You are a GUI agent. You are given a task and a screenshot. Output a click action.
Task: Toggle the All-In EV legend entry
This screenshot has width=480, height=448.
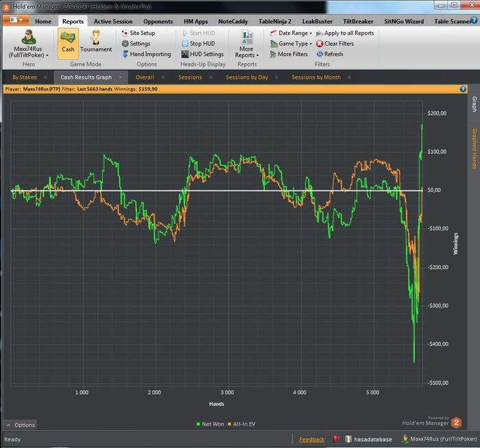[x=241, y=424]
